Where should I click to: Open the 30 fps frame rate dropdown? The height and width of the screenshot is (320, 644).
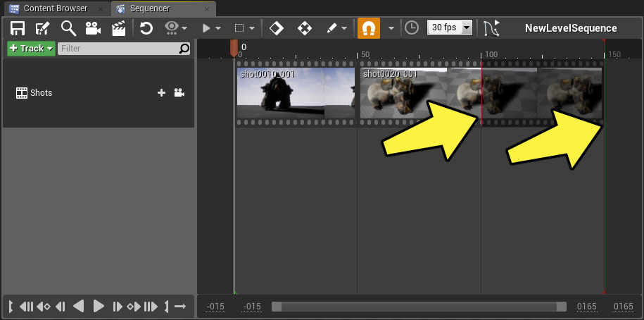[x=450, y=28]
